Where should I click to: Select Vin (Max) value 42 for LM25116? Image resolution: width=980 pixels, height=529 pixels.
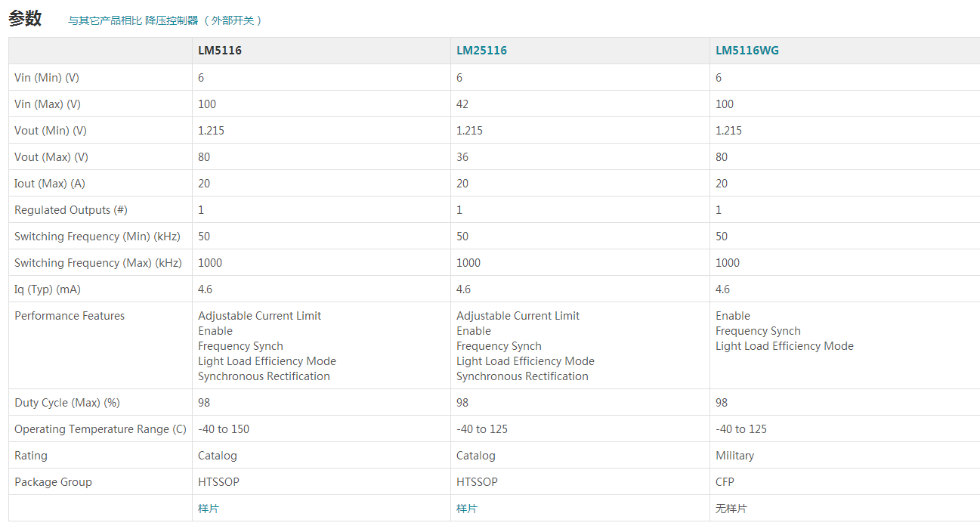[x=462, y=104]
